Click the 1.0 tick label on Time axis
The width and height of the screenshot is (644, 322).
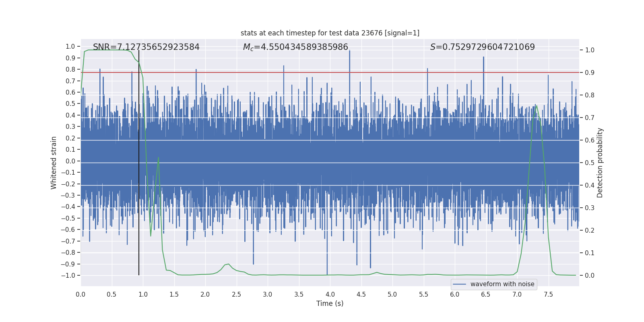[x=143, y=294]
